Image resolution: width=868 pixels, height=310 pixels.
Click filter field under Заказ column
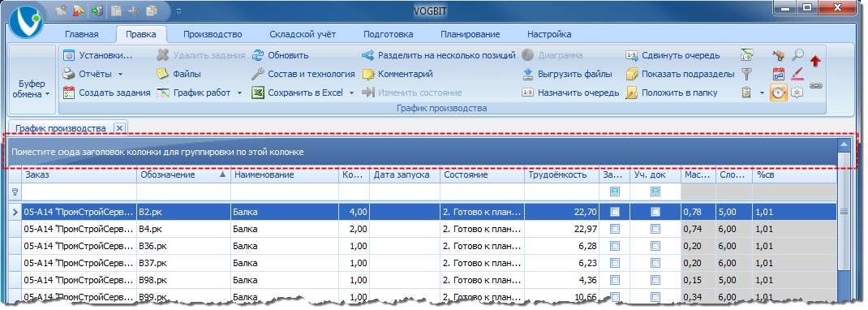click(x=79, y=192)
